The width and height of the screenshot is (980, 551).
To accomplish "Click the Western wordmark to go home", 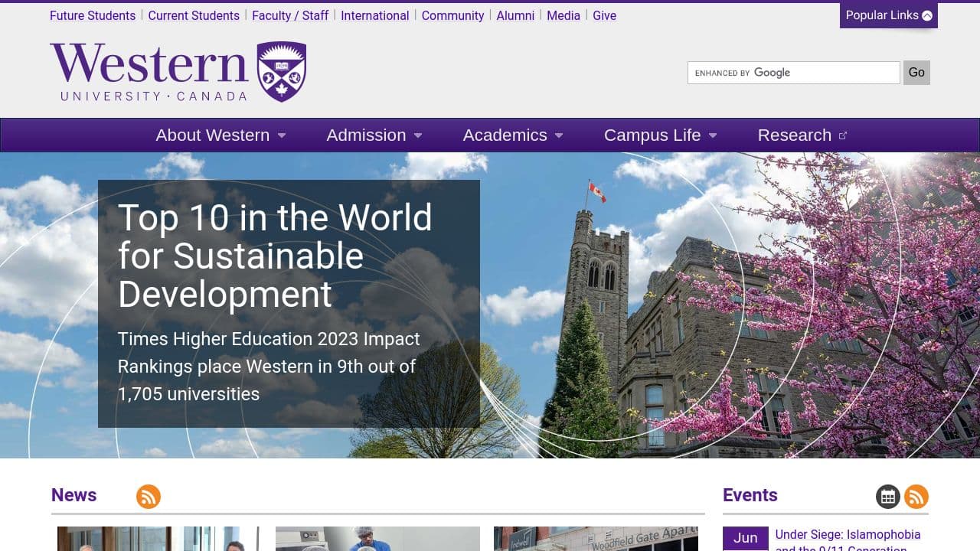I will pyautogui.click(x=148, y=70).
